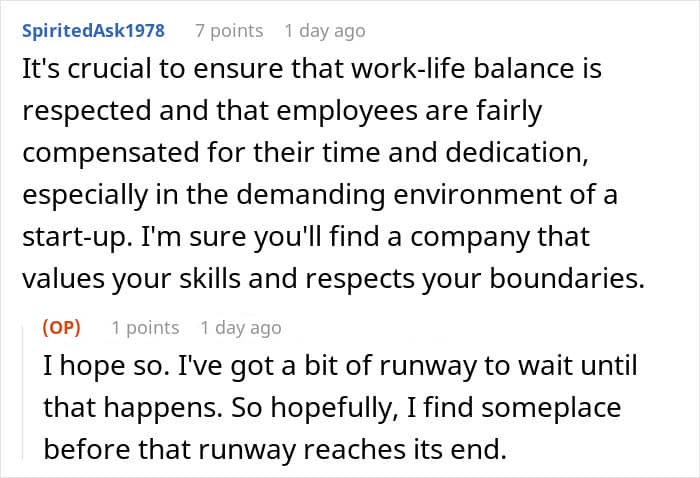Select the line beginning respected and that employees

tap(282, 111)
